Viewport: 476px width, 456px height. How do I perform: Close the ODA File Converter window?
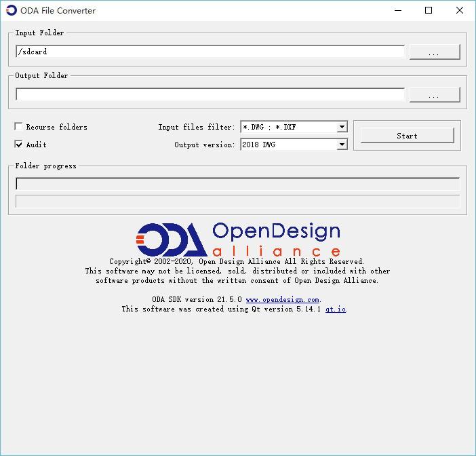point(460,10)
